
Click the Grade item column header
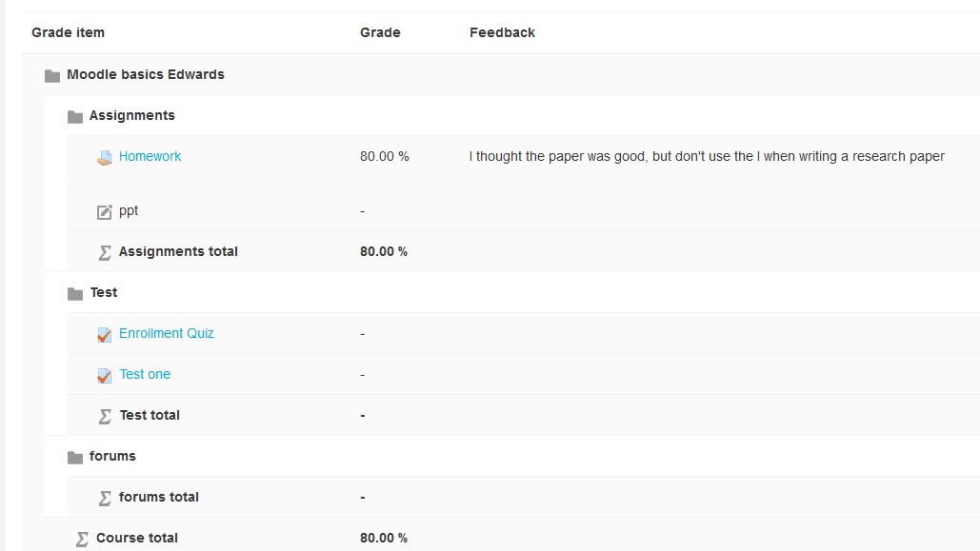69,32
